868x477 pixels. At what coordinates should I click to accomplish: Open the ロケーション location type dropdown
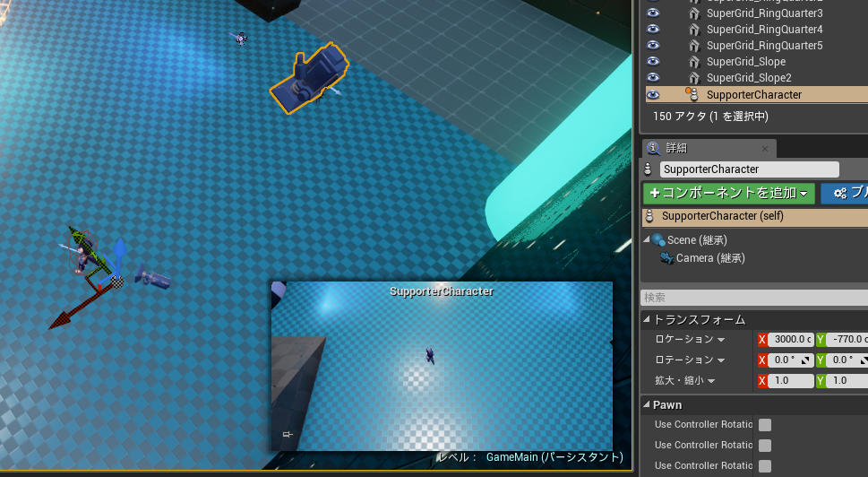click(x=691, y=339)
